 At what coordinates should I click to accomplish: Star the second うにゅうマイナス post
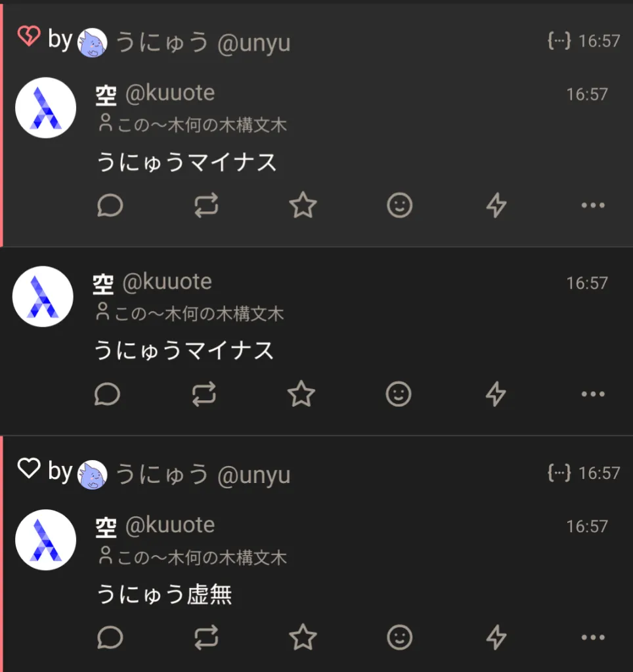click(x=301, y=394)
